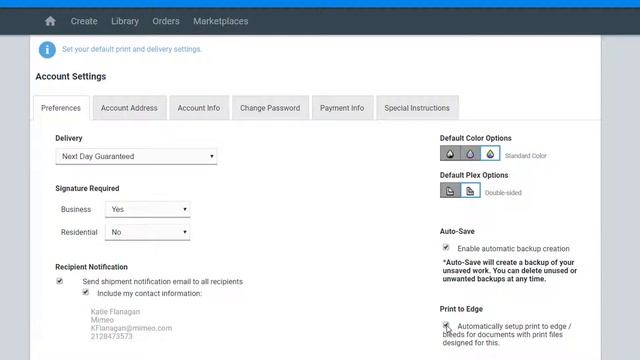Open the Create menu
Viewport: 640px width, 360px height.
[84, 21]
